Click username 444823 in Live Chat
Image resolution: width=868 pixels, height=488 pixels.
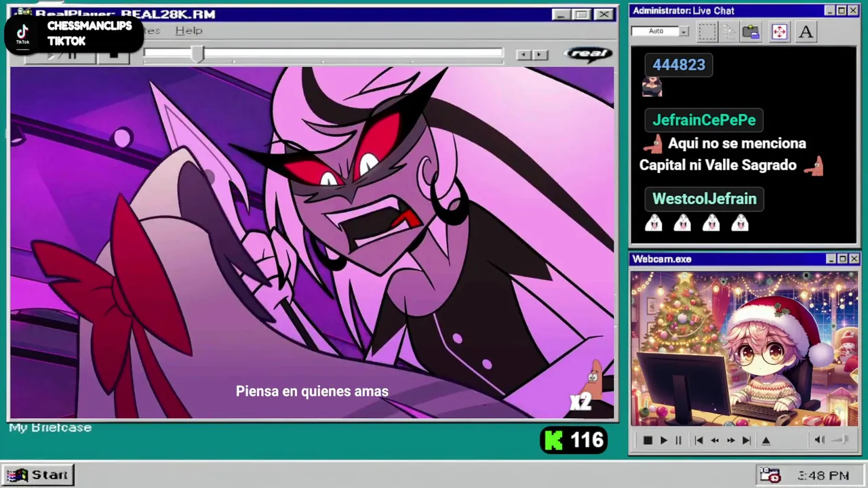pos(679,65)
